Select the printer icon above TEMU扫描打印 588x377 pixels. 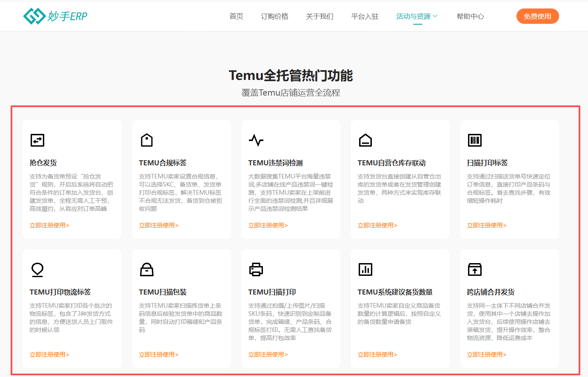[x=256, y=269]
